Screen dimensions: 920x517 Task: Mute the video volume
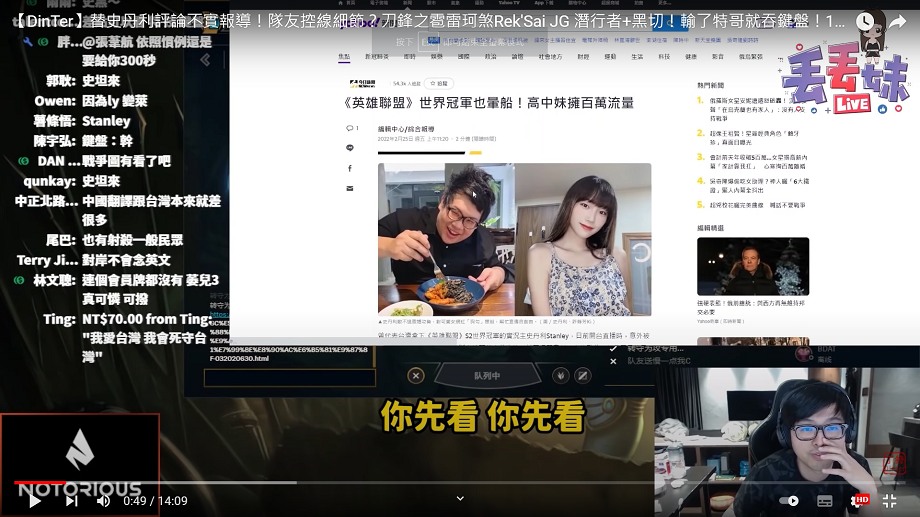click(103, 501)
